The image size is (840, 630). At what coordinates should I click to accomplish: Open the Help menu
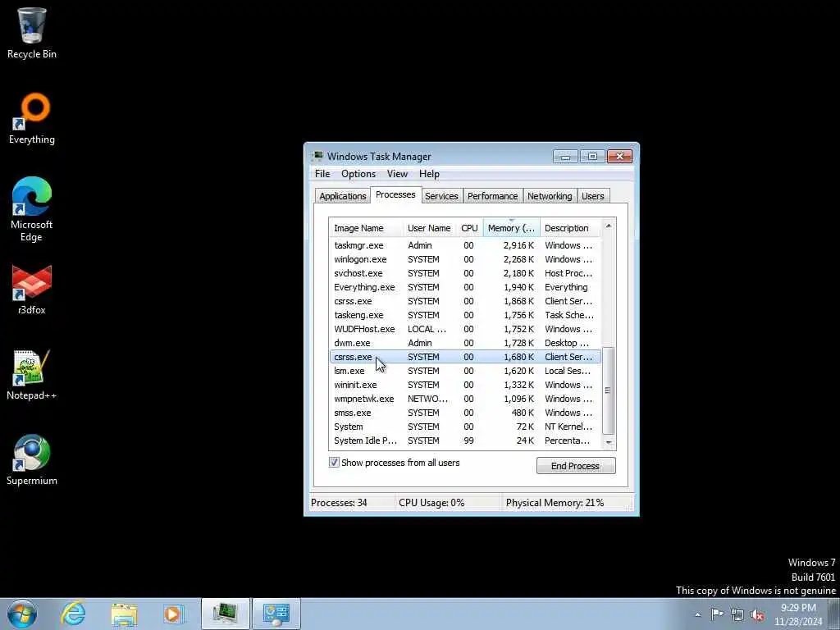(x=429, y=174)
